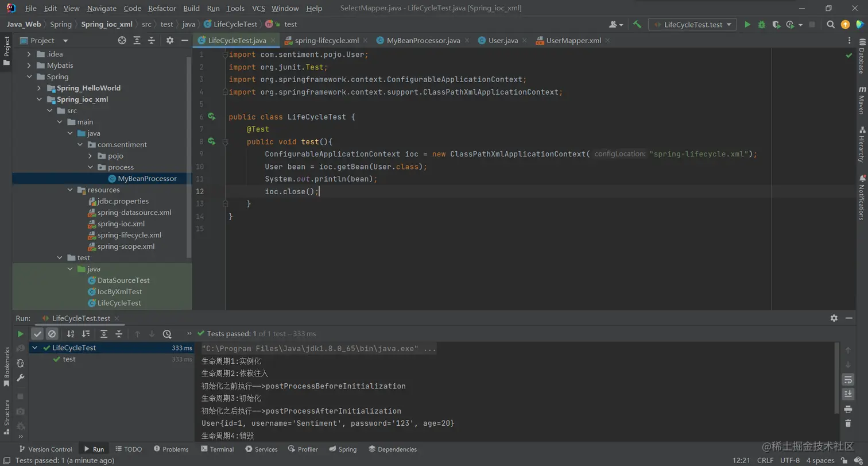Open the Problems tool window button
The height and width of the screenshot is (466, 868).
tap(170, 449)
